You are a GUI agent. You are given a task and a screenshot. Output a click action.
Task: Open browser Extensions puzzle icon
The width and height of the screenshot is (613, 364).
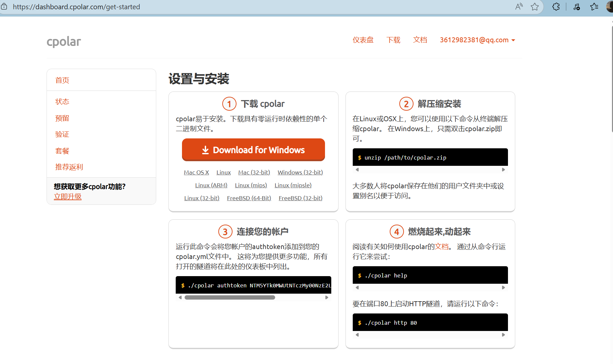point(556,7)
